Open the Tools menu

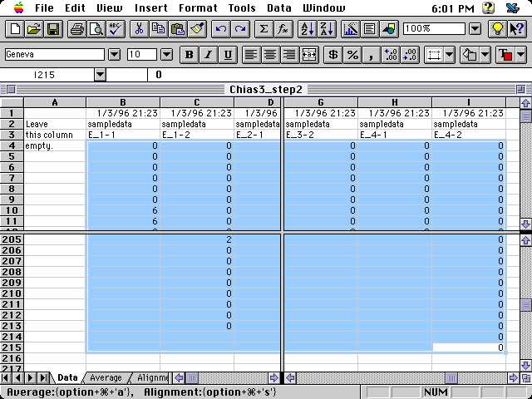click(x=242, y=7)
